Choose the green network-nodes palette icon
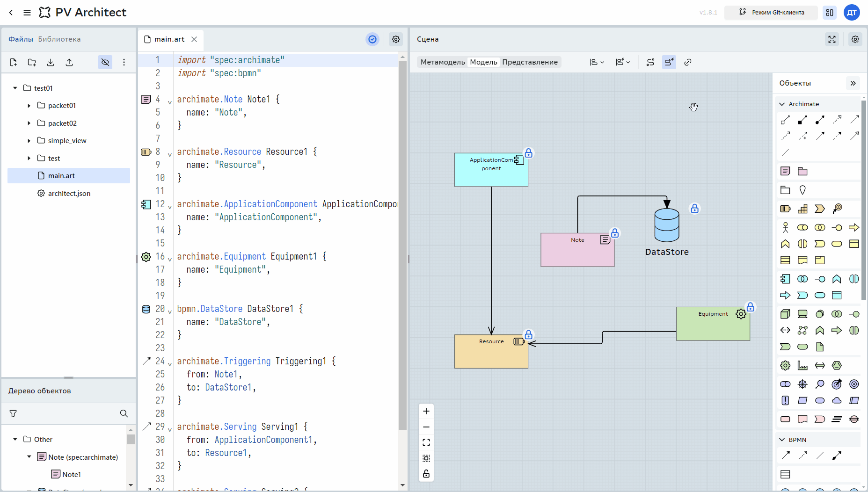Viewport: 868px width, 492px height. coord(802,330)
